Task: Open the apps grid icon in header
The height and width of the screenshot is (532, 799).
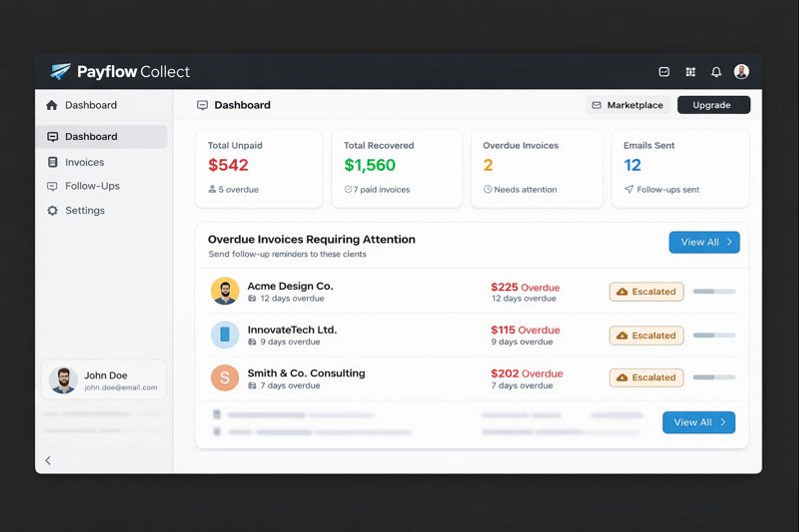Action: (690, 72)
